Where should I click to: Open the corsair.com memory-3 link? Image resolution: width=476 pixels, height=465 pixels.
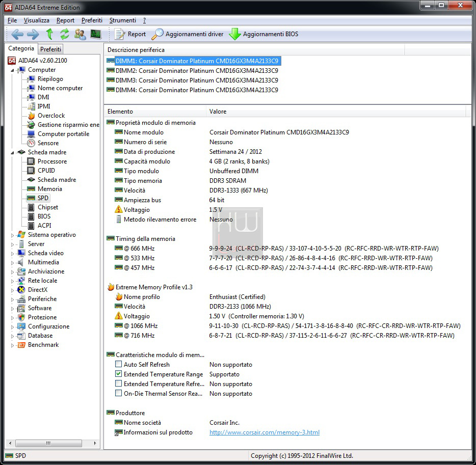(x=265, y=432)
